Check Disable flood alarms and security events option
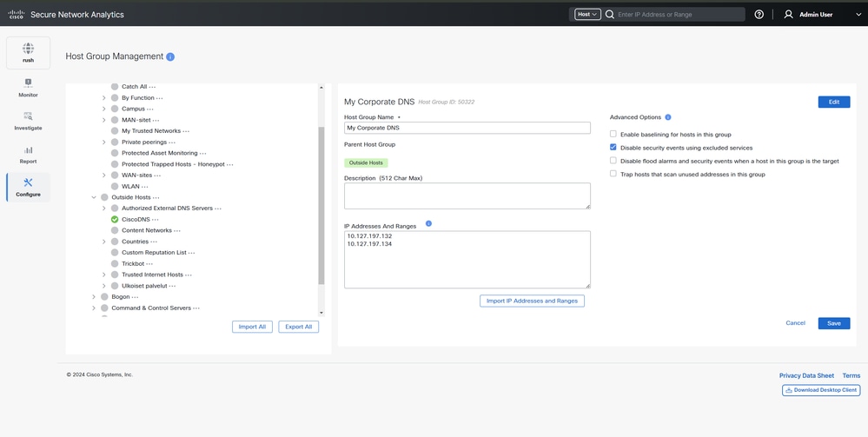Image resolution: width=868 pixels, height=437 pixels. coord(613,161)
